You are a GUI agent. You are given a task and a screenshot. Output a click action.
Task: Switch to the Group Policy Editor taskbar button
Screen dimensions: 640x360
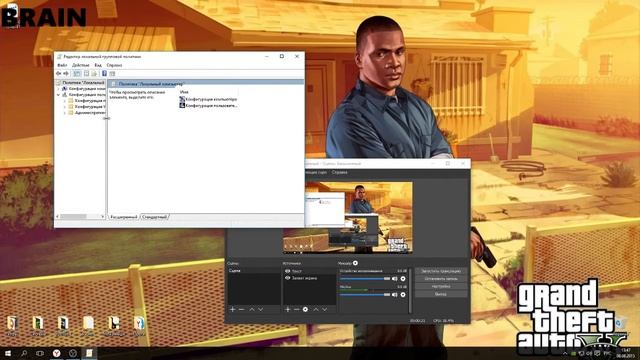[x=89, y=353]
